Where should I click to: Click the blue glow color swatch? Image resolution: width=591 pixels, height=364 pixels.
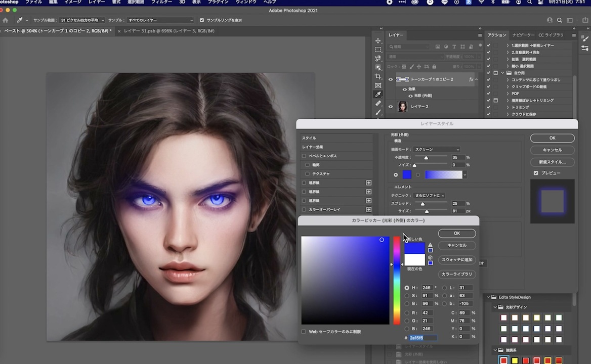coord(407,175)
